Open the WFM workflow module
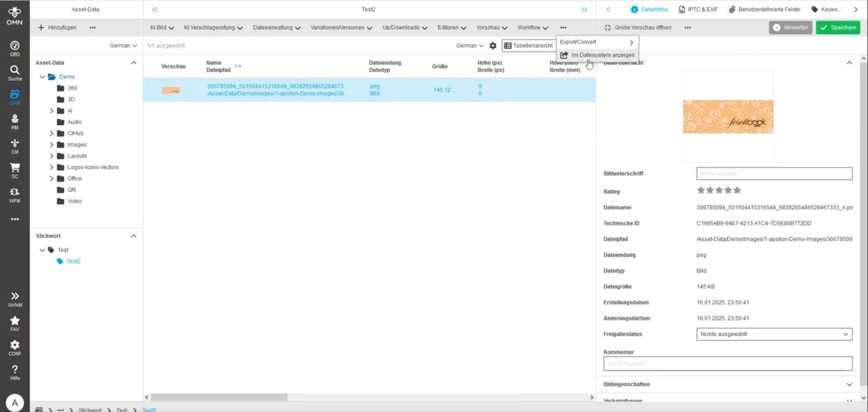Viewport: 868px width, 412px height. (15, 195)
